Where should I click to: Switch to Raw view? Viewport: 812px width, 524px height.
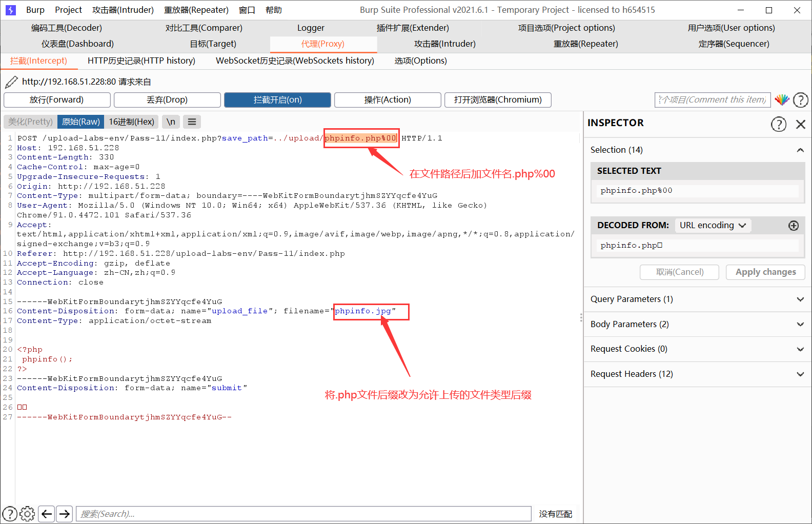81,122
